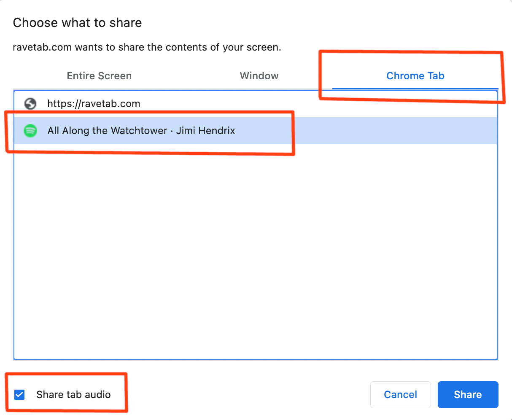Click the blue underline beneath Chrome Tab
The height and width of the screenshot is (420, 512).
coord(415,89)
